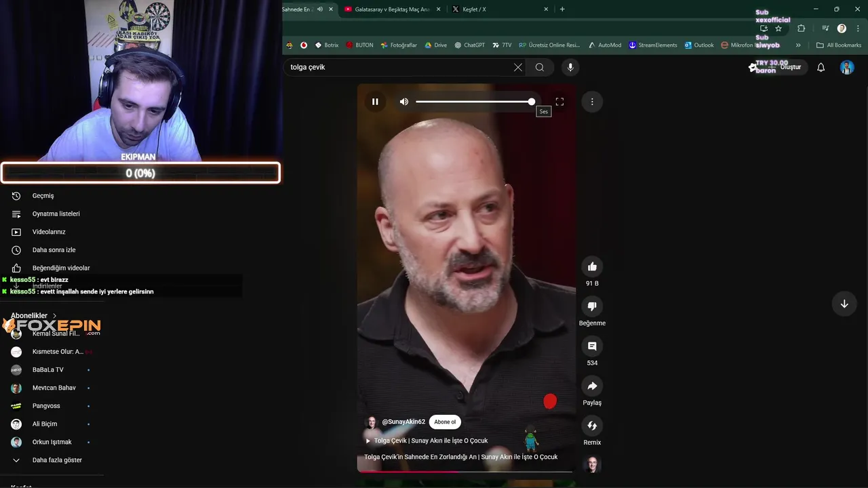The height and width of the screenshot is (488, 868).
Task: Pause the playing Shorts video
Action: 375,102
